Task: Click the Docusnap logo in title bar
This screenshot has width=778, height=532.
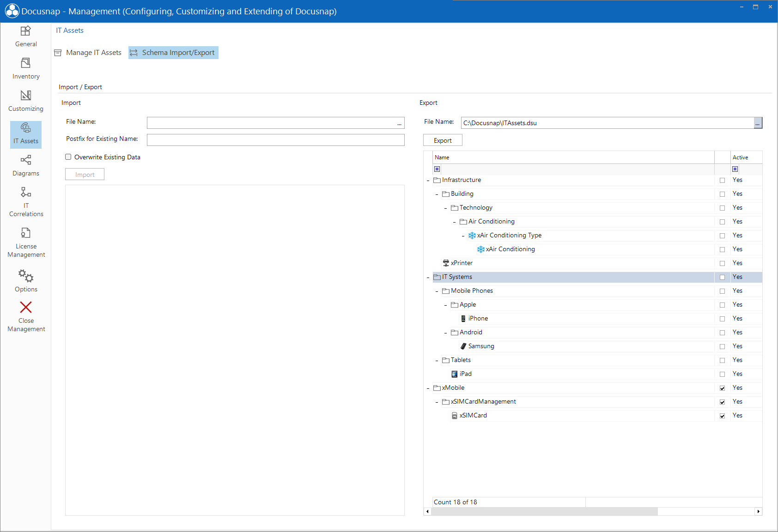Action: (12, 11)
